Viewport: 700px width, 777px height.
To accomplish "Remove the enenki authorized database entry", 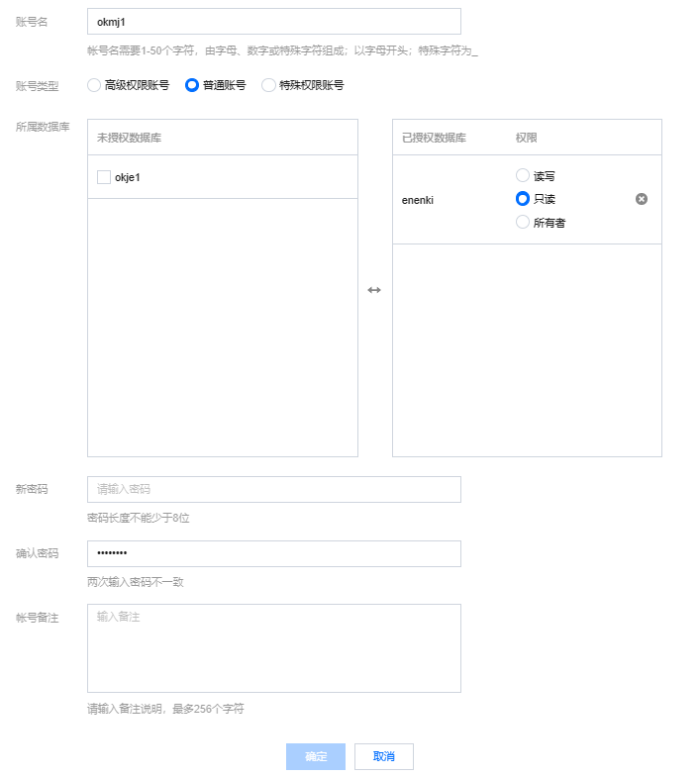I will [641, 199].
